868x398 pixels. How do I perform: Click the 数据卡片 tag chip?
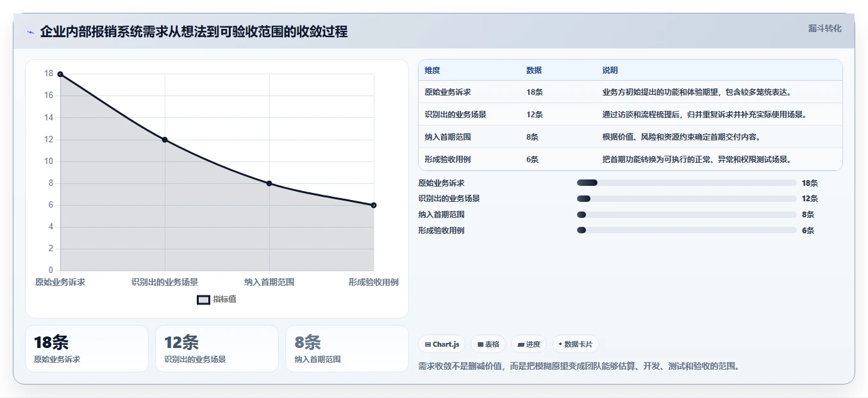pyautogui.click(x=575, y=344)
